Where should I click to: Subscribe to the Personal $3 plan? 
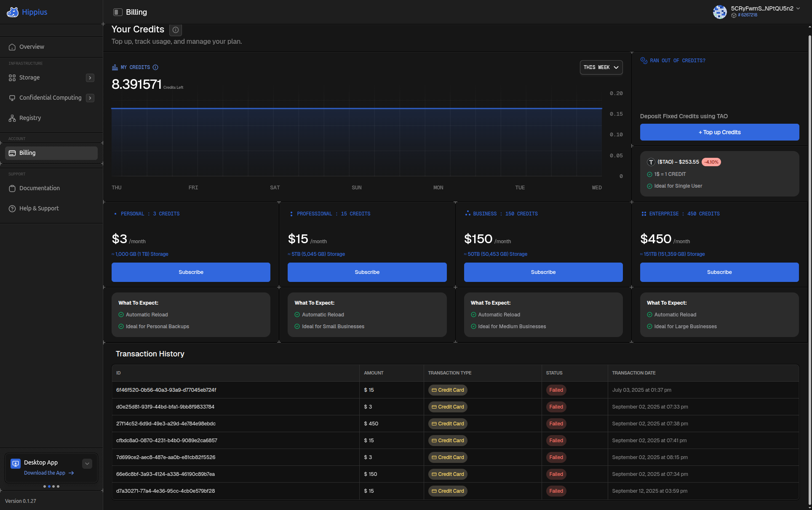(x=191, y=272)
